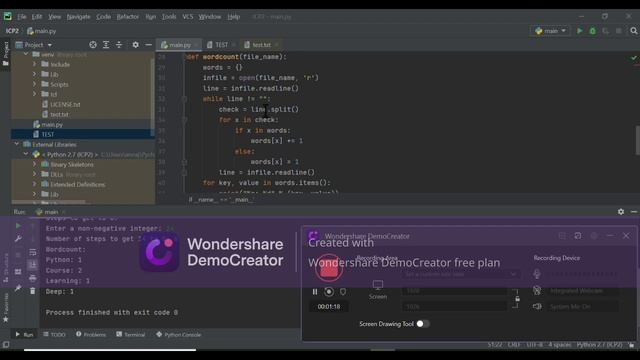Select main.py in project tree
This screenshot has height=360, width=640.
click(51, 124)
